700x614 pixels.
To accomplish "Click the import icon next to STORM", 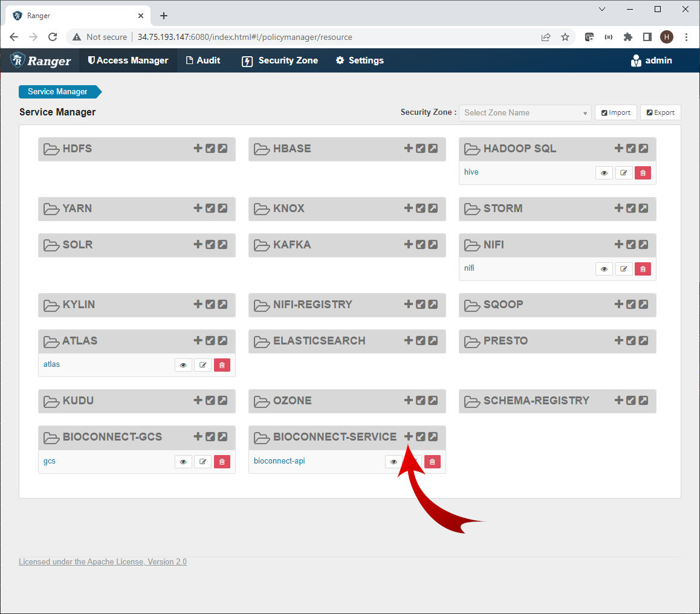I will 630,208.
